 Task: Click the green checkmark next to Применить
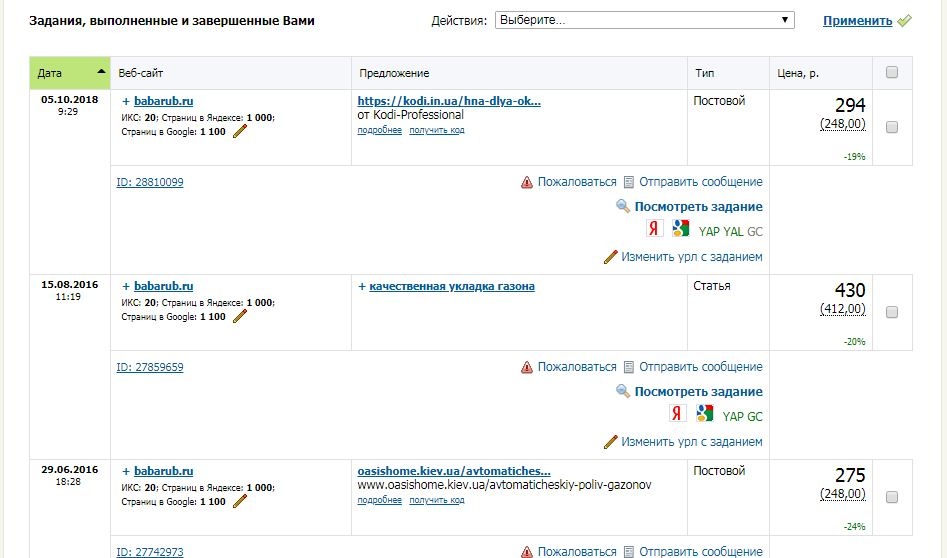point(905,20)
